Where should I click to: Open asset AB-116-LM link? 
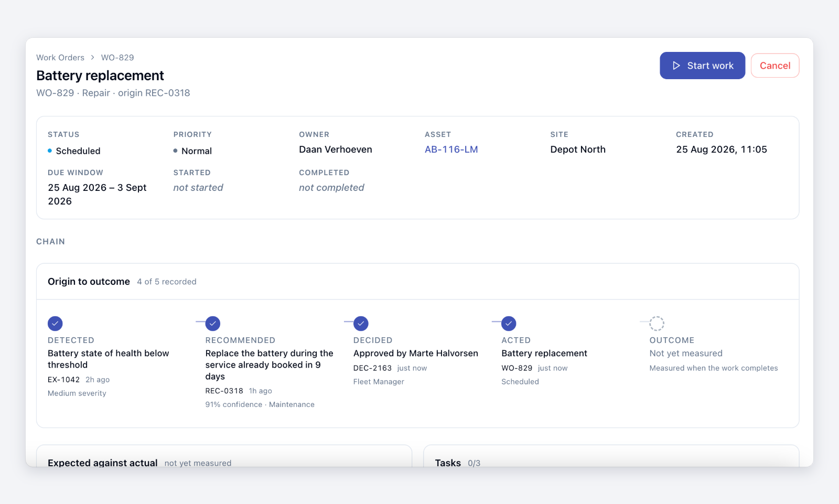[451, 149]
